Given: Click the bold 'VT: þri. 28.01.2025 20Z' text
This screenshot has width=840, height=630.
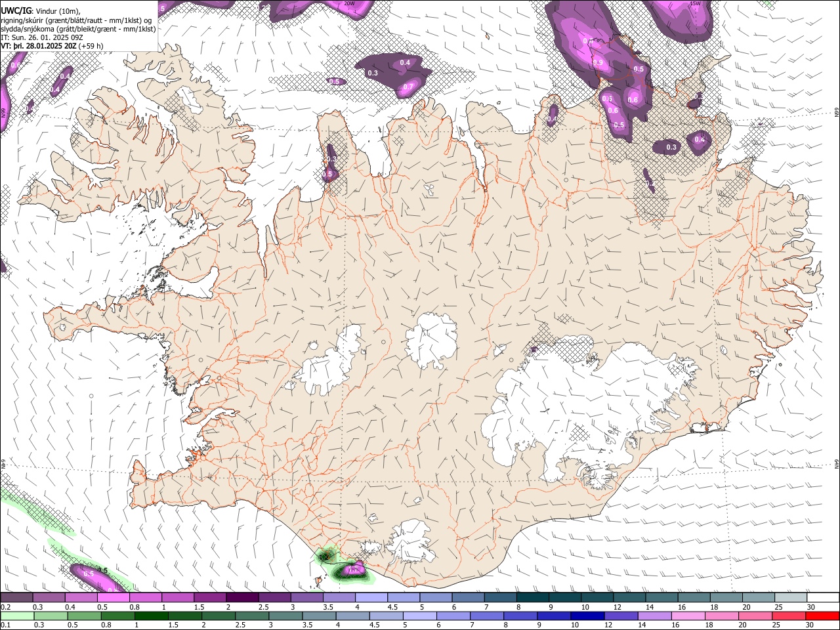Looking at the screenshot, I should tap(39, 46).
